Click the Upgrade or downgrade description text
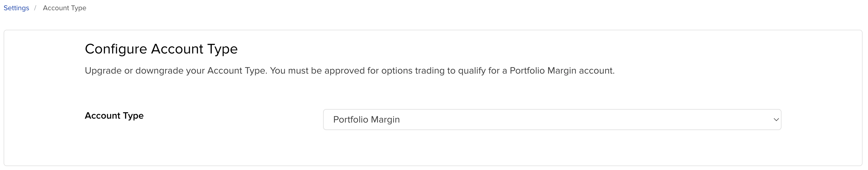This screenshot has height=170, width=868. [349, 71]
